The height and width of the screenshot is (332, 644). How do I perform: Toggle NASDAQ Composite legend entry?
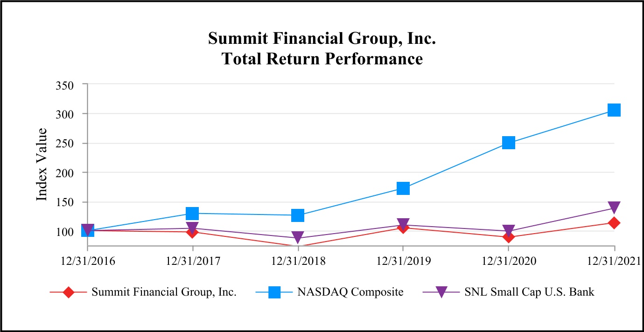(x=350, y=292)
